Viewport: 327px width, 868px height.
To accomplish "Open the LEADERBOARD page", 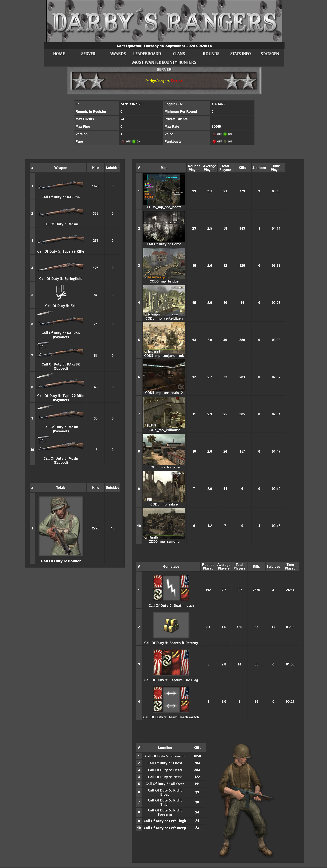I will tap(147, 54).
